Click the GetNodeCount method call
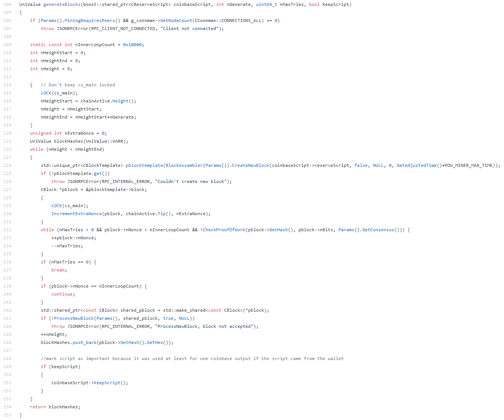 pos(176,20)
